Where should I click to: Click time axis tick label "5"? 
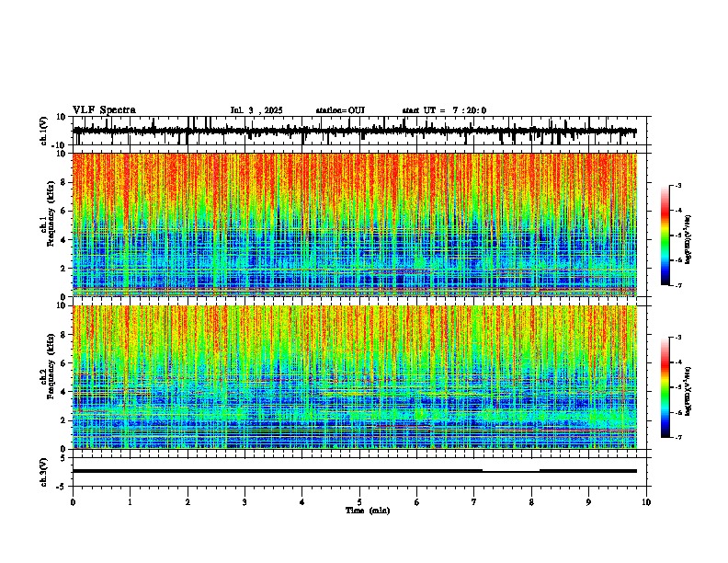tap(359, 502)
